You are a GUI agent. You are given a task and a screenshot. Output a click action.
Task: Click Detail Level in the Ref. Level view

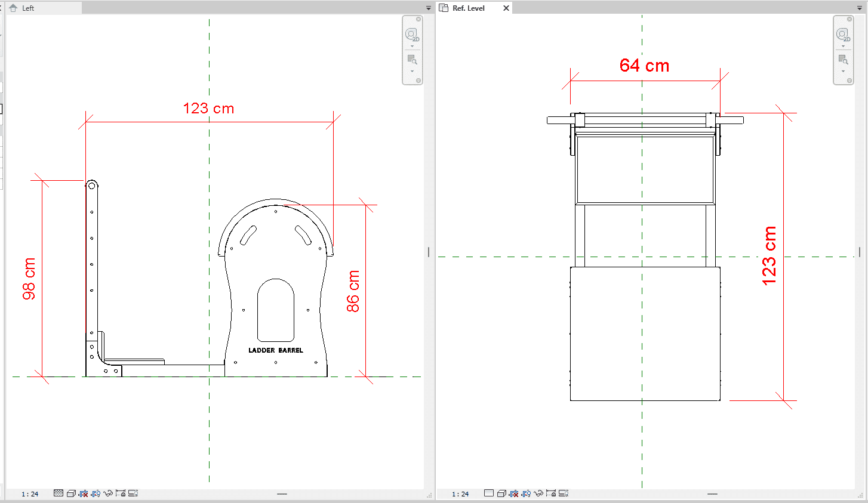coord(489,493)
